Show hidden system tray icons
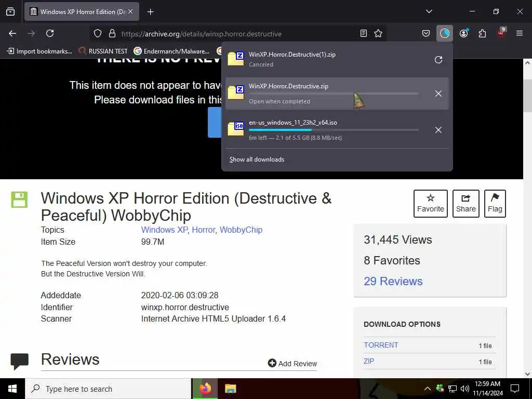This screenshot has height=399, width=532. [x=428, y=389]
